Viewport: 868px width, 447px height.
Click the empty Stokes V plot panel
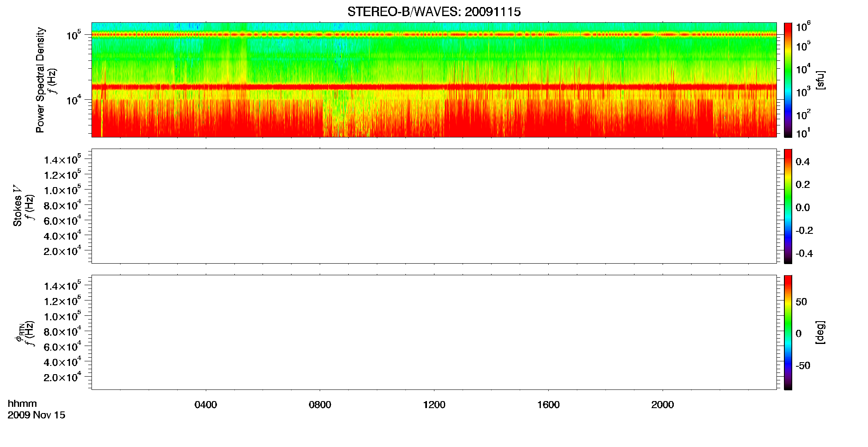pyautogui.click(x=434, y=206)
